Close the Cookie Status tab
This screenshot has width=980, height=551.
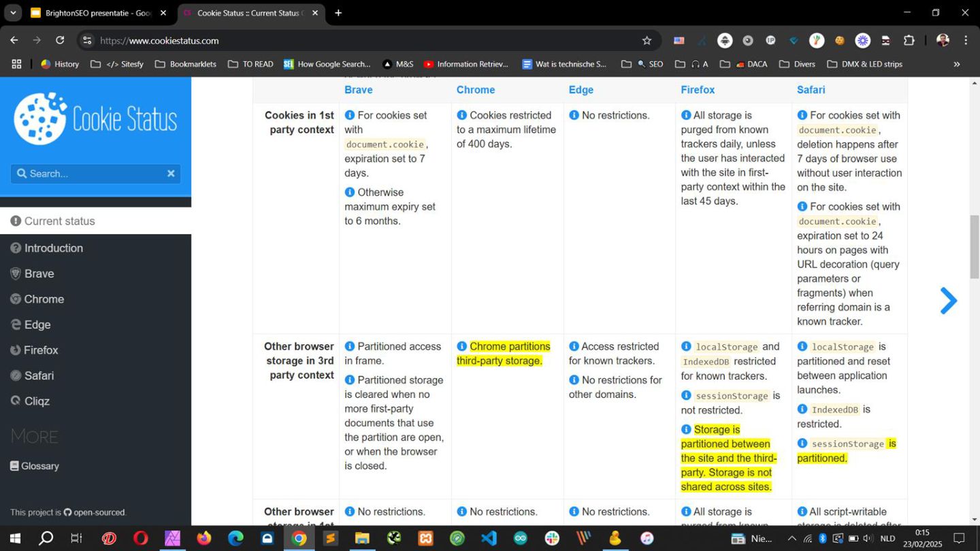[x=314, y=13]
